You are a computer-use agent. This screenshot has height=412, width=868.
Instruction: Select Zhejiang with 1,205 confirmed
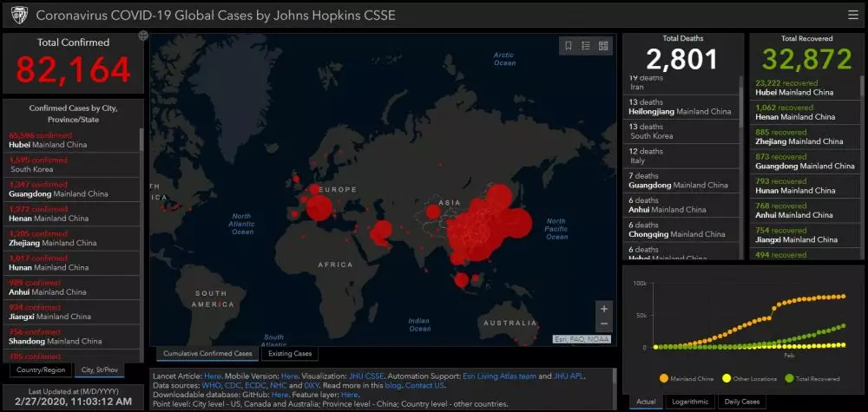click(71, 239)
